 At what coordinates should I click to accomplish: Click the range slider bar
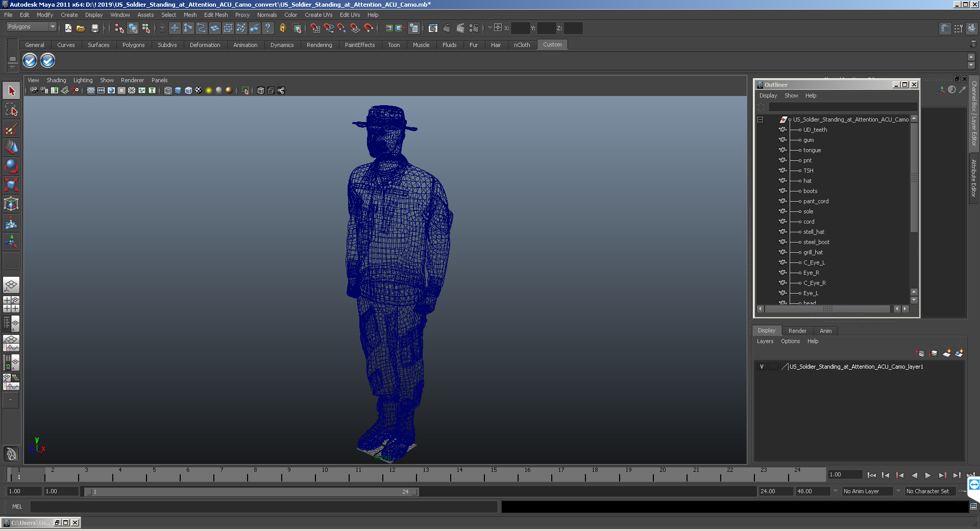tap(252, 492)
